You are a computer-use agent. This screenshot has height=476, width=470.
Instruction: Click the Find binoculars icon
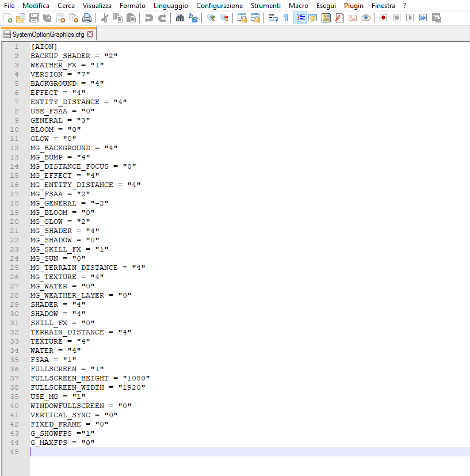(x=180, y=18)
